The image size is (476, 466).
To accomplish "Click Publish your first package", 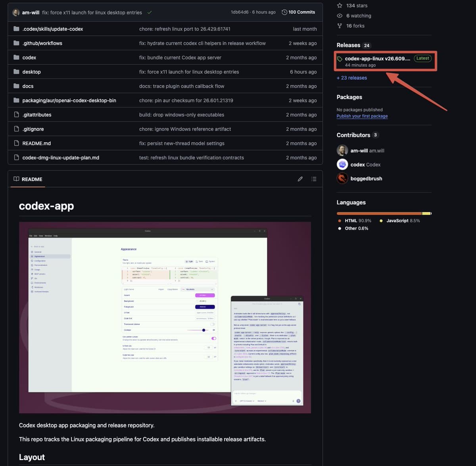I will coord(362,116).
